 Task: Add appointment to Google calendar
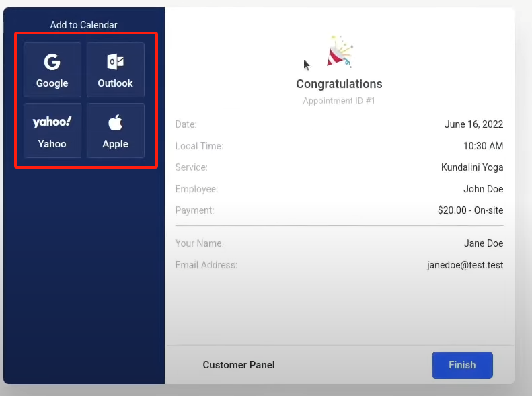pos(52,70)
